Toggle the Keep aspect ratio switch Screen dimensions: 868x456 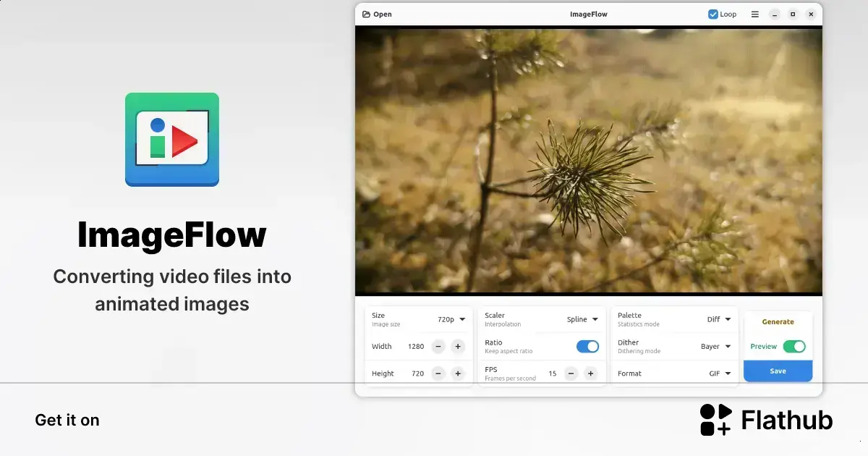587,347
